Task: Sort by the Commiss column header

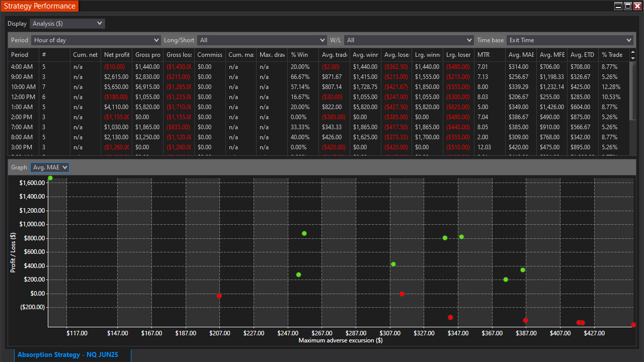Action: pos(210,55)
